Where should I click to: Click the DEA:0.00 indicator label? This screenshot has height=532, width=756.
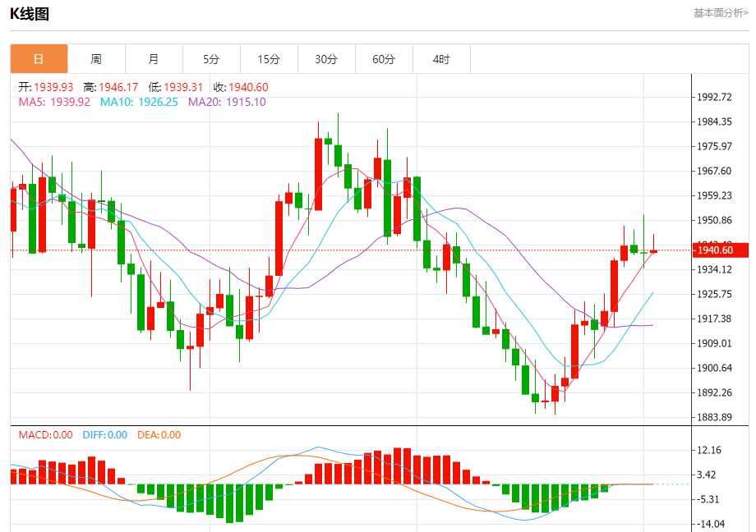[159, 435]
